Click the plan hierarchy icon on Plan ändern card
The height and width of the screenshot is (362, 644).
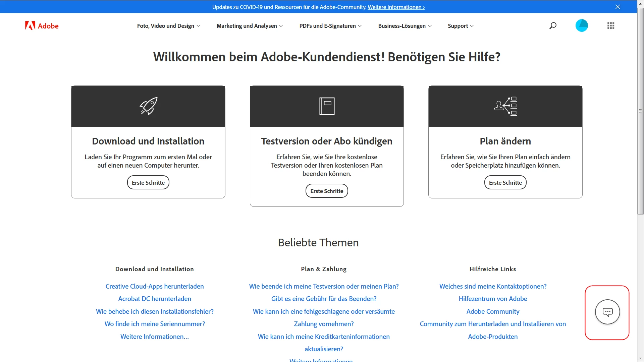click(x=505, y=106)
